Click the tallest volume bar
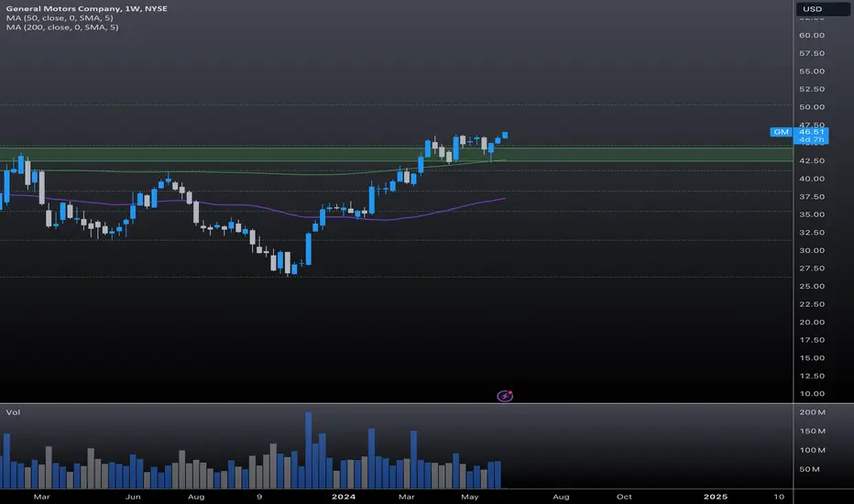Screen dimensions: 854x504 point(308,450)
